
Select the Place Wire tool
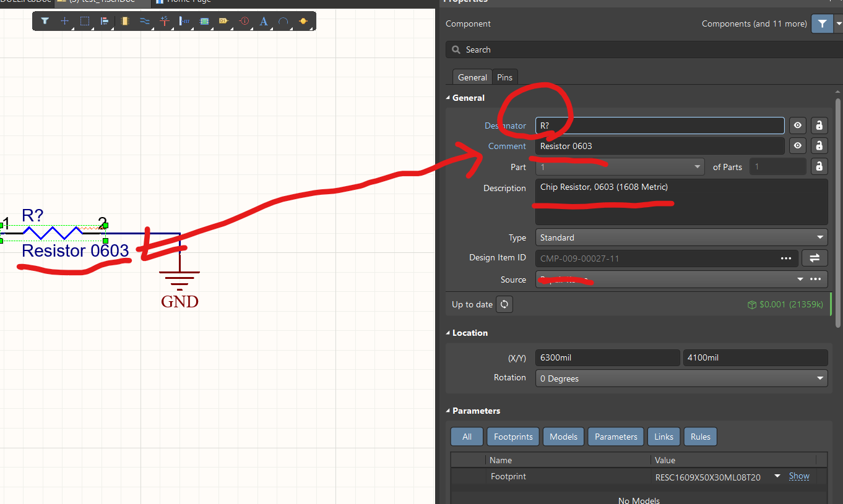click(144, 21)
